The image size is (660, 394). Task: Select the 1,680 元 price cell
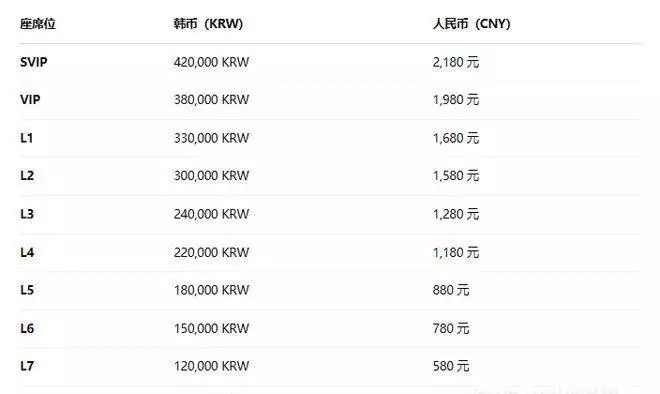point(456,138)
